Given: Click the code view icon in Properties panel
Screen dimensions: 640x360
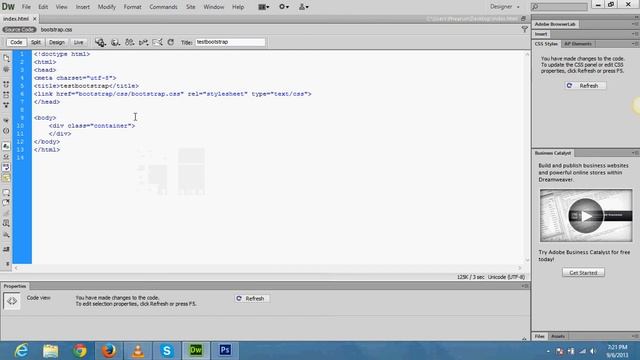Looking at the screenshot, I should point(12,301).
